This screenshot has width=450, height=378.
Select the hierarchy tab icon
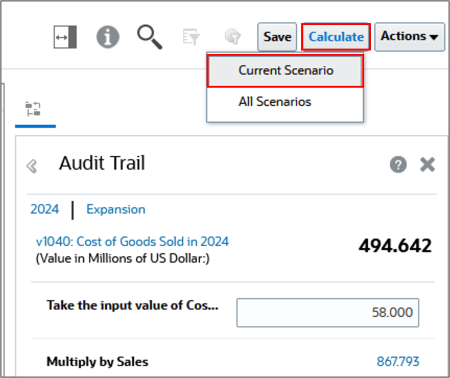(33, 109)
